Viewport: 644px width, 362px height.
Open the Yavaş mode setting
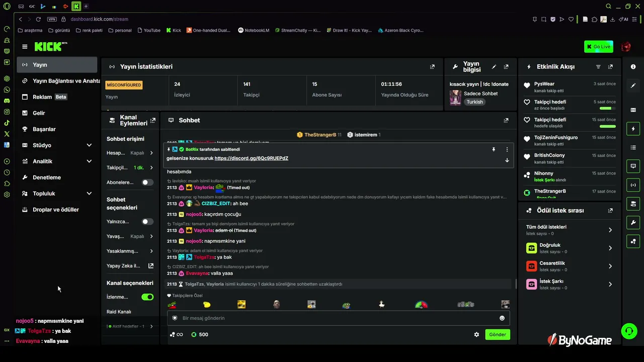coord(130,236)
